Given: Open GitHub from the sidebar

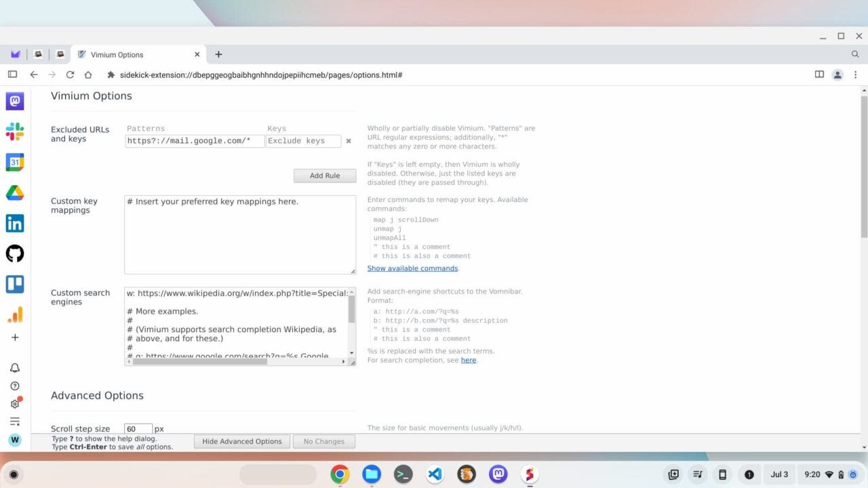Looking at the screenshot, I should pyautogui.click(x=15, y=253).
